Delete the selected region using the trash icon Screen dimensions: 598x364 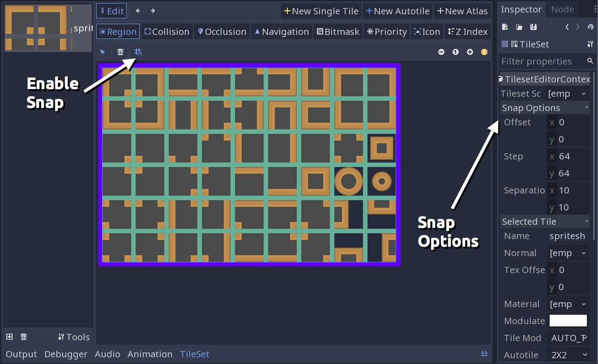(120, 51)
